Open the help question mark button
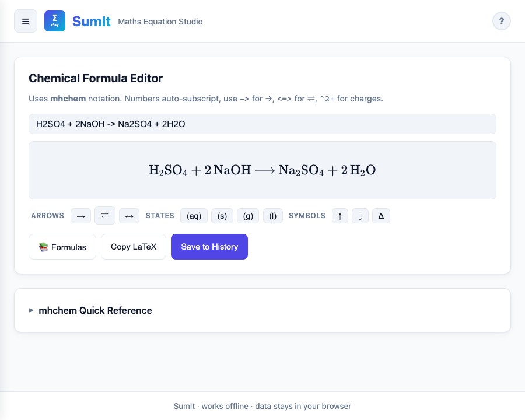The width and height of the screenshot is (525, 420). 502,22
